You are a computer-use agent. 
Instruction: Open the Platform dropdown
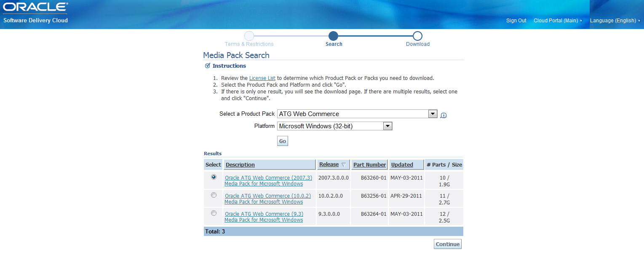(335, 126)
